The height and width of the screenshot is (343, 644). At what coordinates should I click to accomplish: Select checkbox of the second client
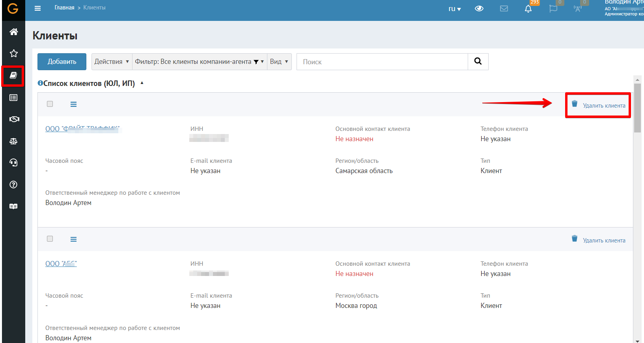(x=50, y=239)
